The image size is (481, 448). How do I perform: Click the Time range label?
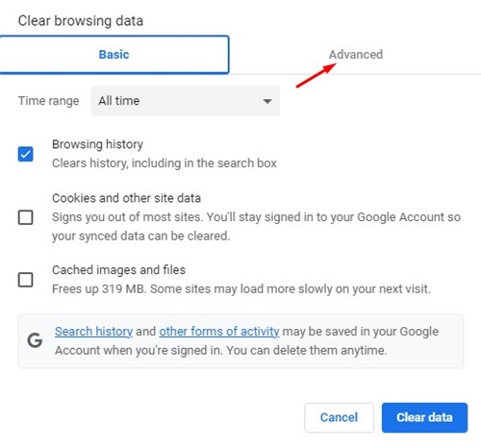click(48, 101)
